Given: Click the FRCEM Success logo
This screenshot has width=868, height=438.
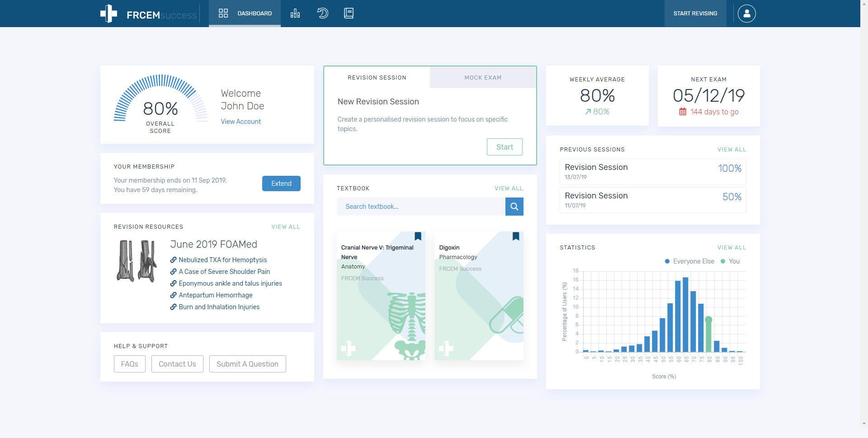Looking at the screenshot, I should (148, 14).
